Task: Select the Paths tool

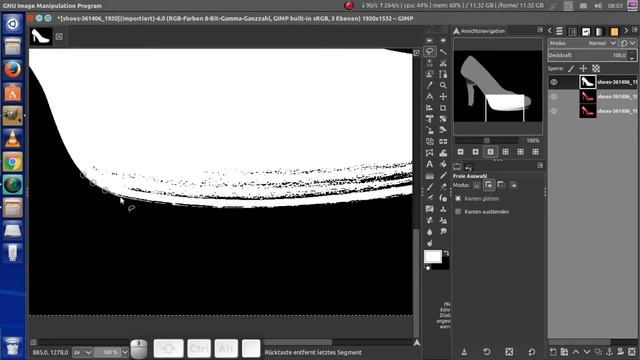Action: [x=443, y=74]
